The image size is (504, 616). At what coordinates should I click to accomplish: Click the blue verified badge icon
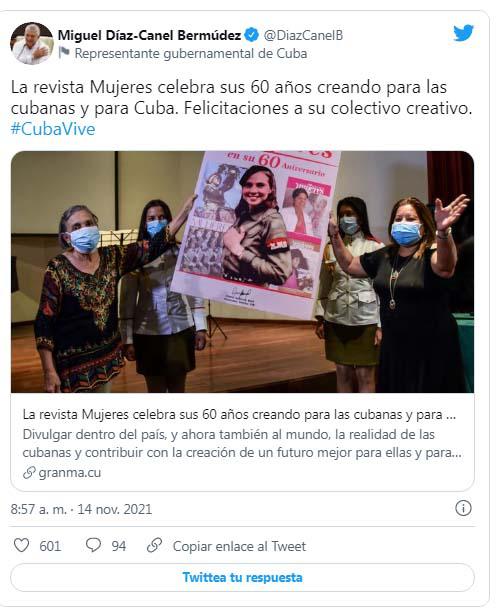pyautogui.click(x=251, y=35)
